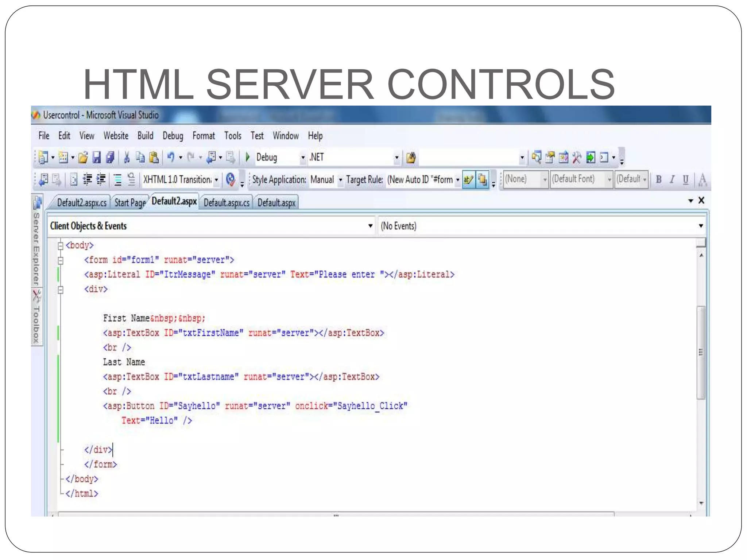747x560 pixels.
Task: Click the vertical scrollbar thumb in the editor
Action: click(701, 353)
